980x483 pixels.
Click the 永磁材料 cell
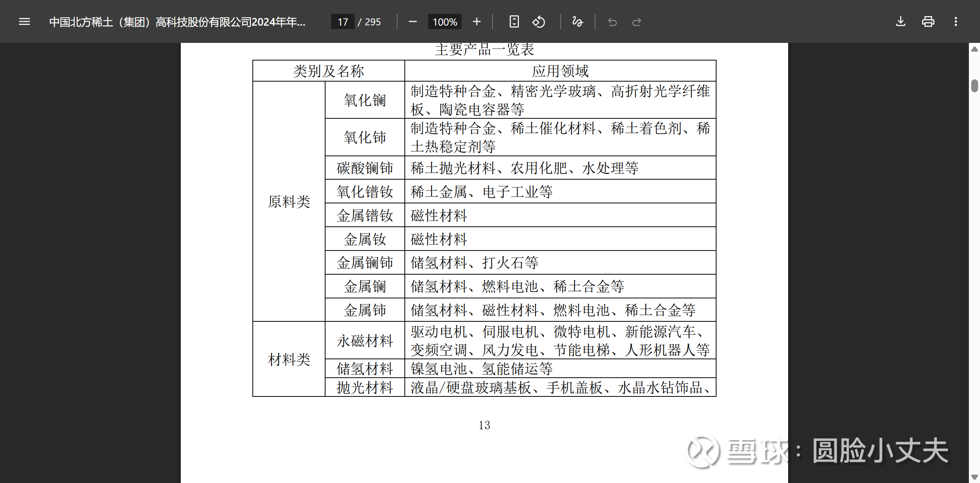pos(365,341)
